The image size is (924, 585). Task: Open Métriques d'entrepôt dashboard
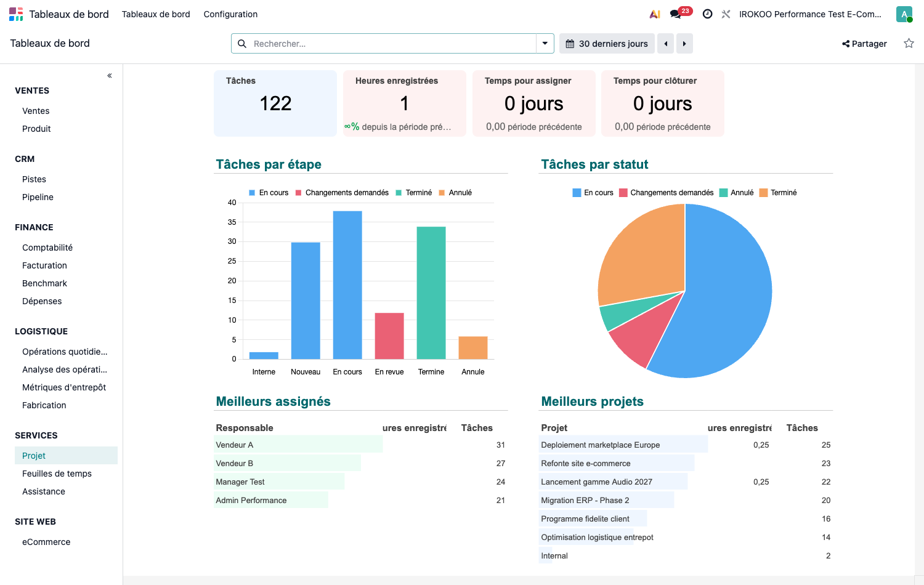pyautogui.click(x=64, y=387)
